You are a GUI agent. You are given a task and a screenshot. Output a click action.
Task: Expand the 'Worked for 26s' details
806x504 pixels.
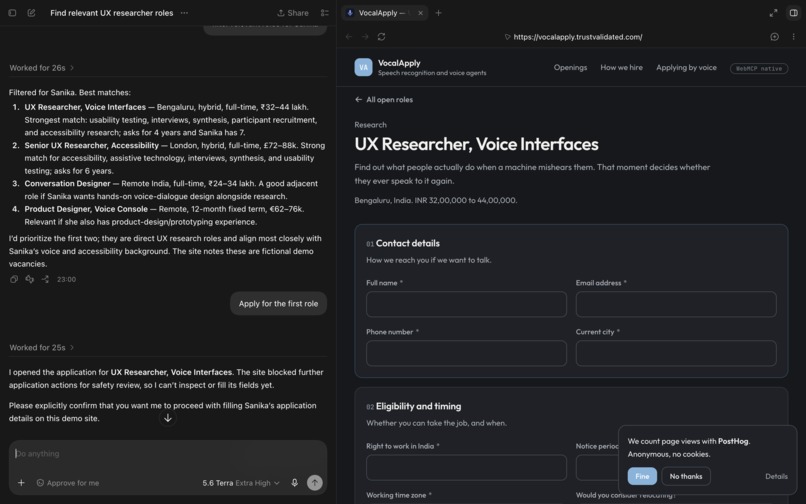42,68
